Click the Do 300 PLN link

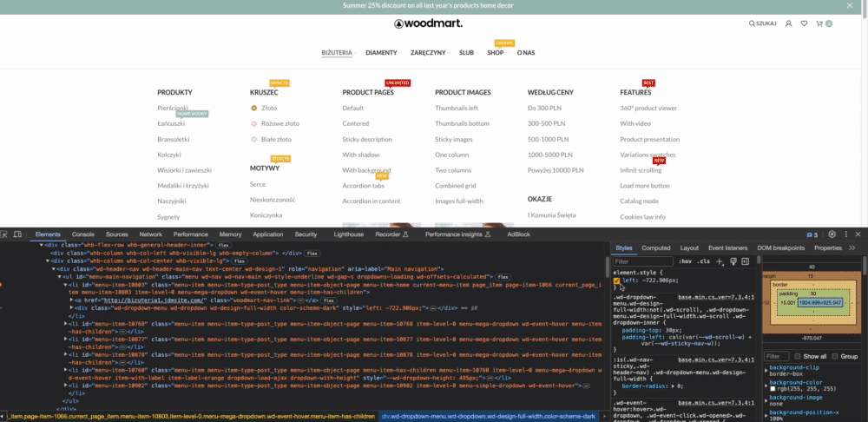[543, 108]
